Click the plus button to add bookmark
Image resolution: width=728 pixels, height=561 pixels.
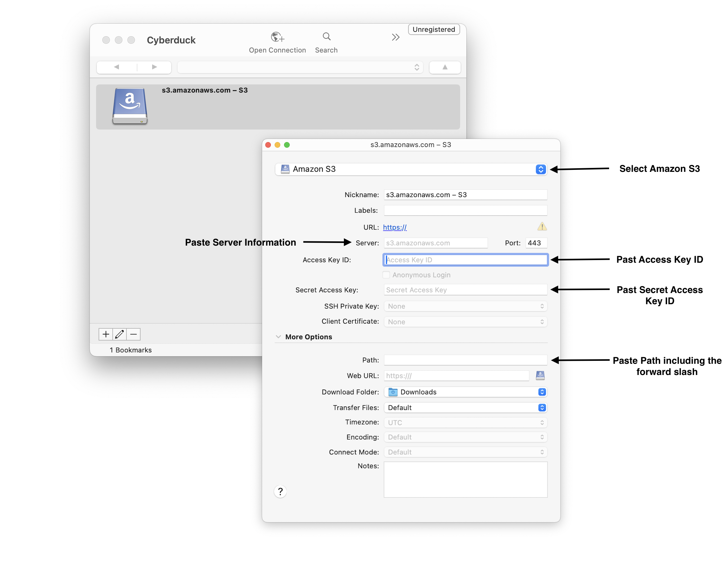pyautogui.click(x=106, y=334)
